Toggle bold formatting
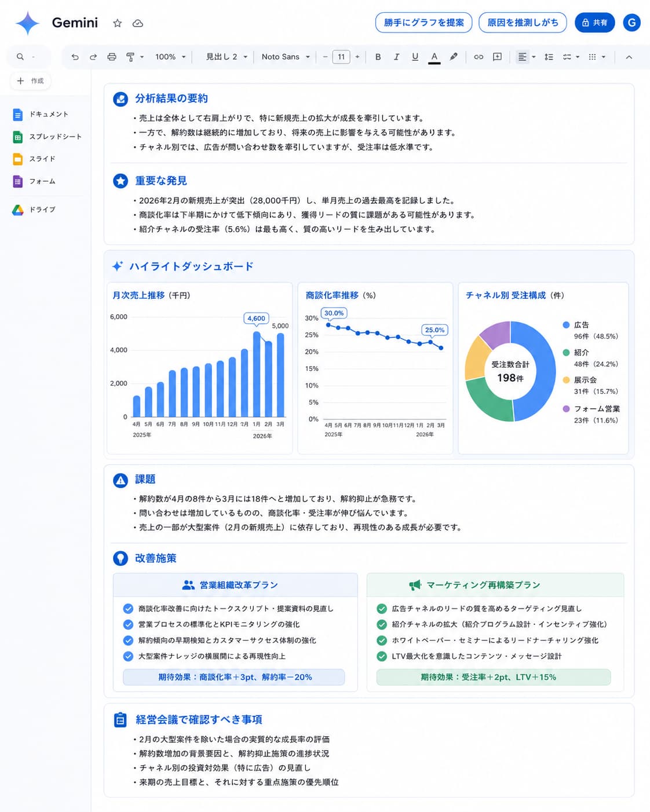 tap(378, 57)
